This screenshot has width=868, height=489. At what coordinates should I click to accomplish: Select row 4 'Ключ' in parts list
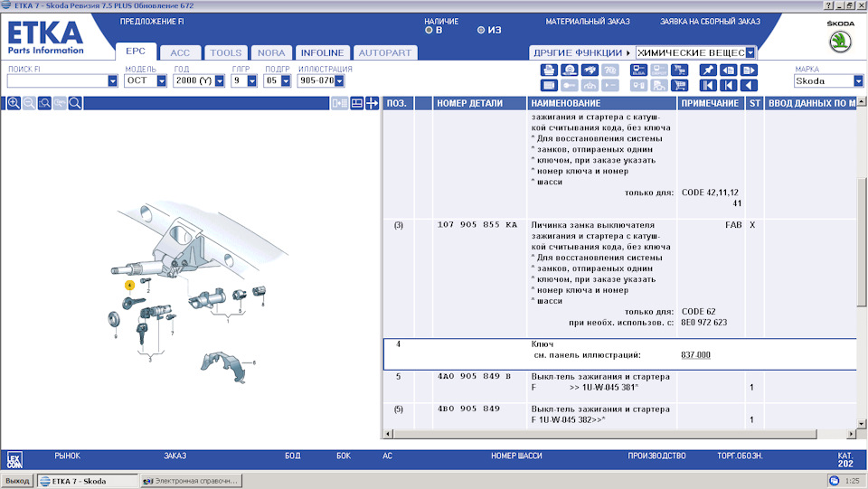click(x=620, y=354)
